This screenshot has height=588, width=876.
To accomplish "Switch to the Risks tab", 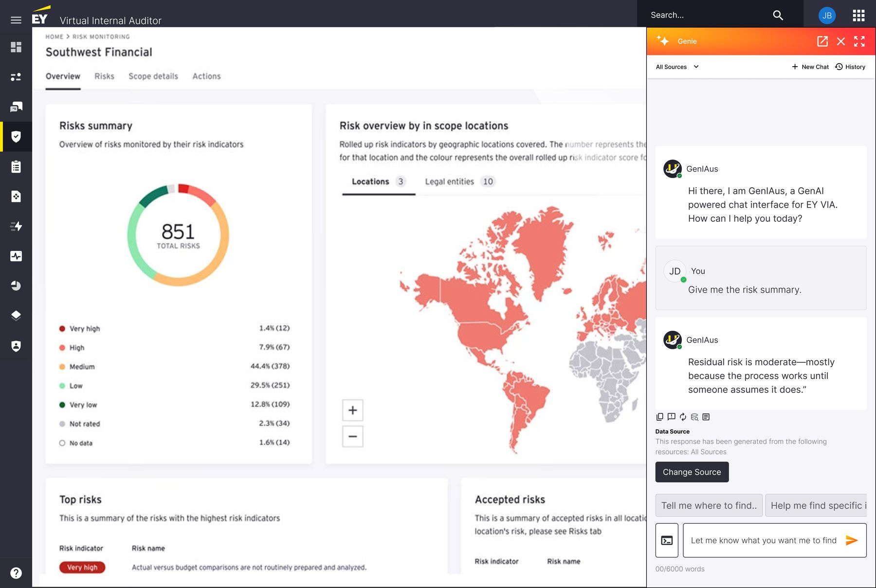I will [104, 76].
